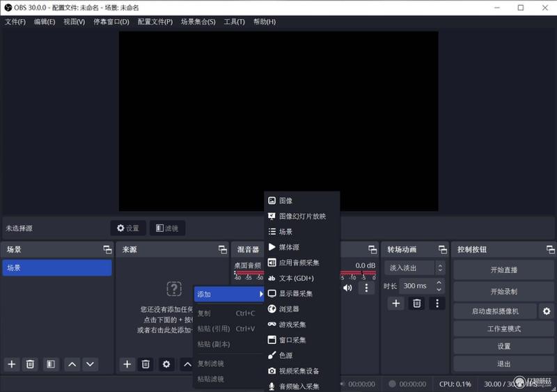This screenshot has height=392, width=557.
Task: Pop out the 控制按钮 dock panel
Action: [x=551, y=249]
